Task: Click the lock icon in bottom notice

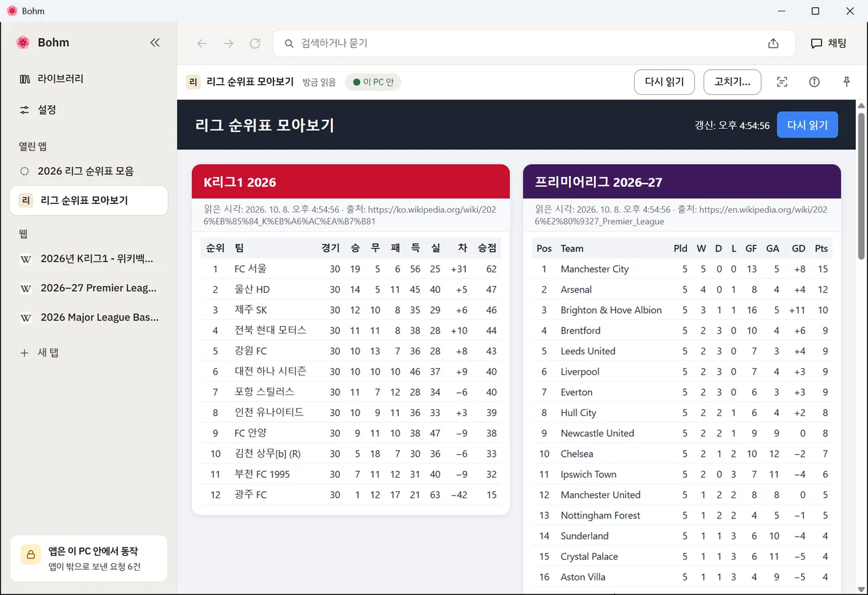Action: 31,554
